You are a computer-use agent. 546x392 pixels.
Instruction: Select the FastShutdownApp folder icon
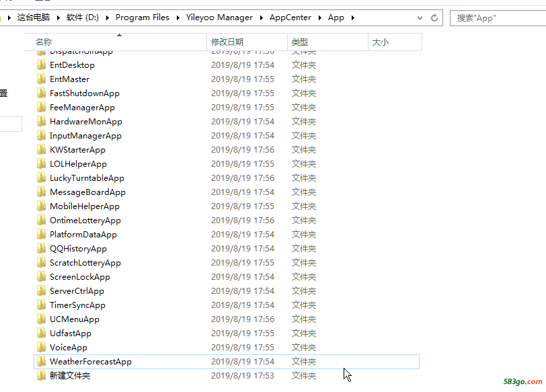click(x=42, y=93)
